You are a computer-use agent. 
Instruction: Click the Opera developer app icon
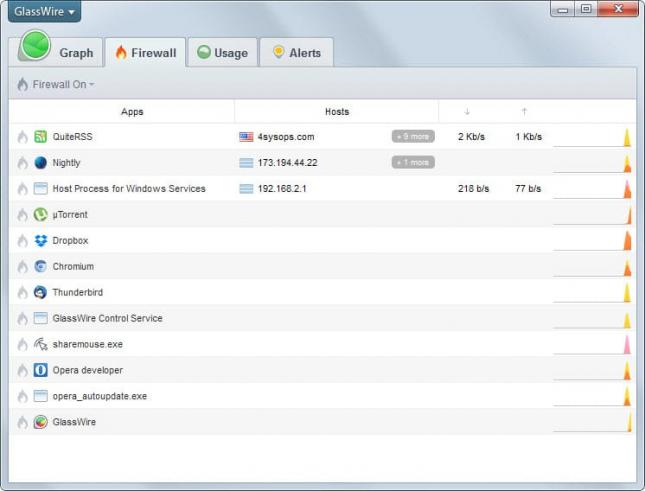(x=40, y=370)
